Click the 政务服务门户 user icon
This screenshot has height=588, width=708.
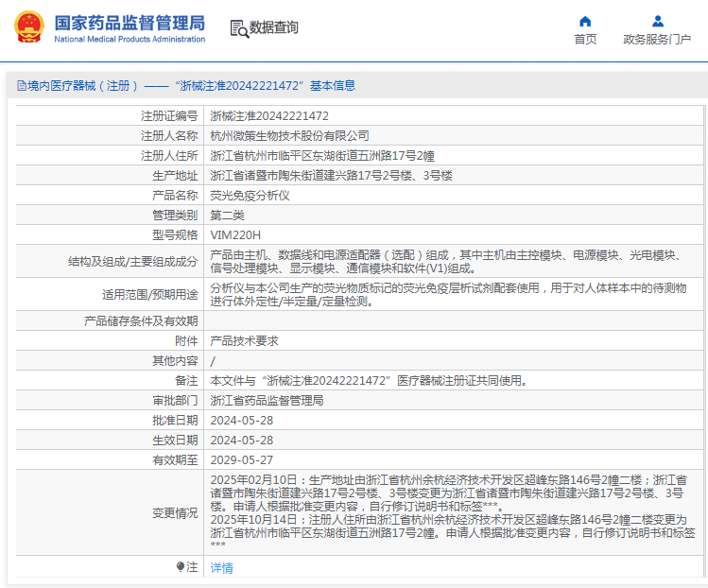click(x=658, y=21)
